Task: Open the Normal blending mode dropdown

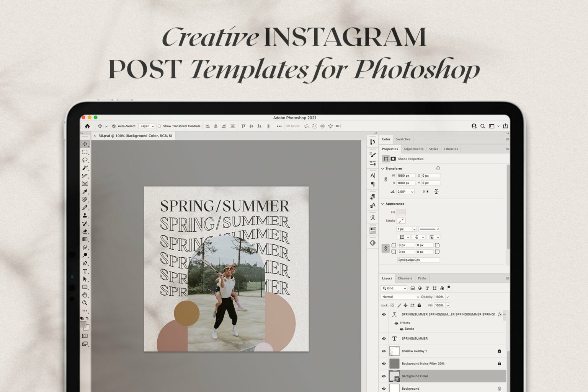Action: click(400, 297)
